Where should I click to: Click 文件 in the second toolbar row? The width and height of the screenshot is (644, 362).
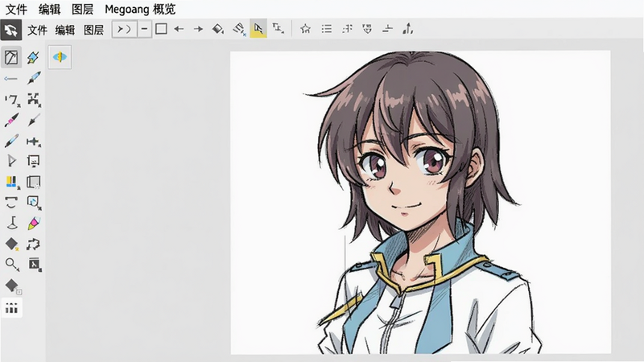(37, 30)
